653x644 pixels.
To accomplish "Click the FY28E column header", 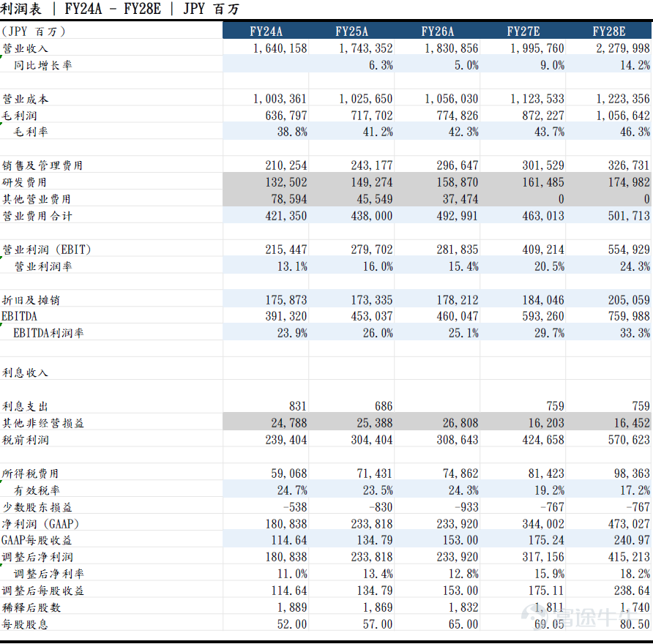I will (x=608, y=31).
